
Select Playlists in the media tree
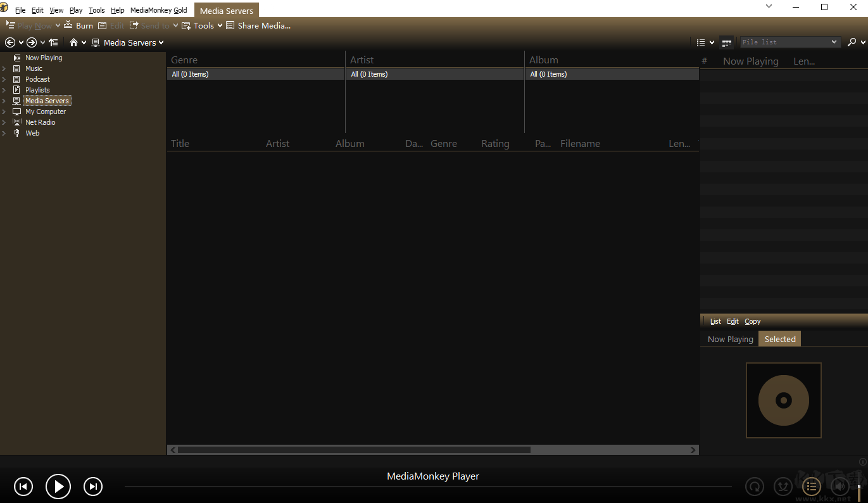(x=37, y=90)
